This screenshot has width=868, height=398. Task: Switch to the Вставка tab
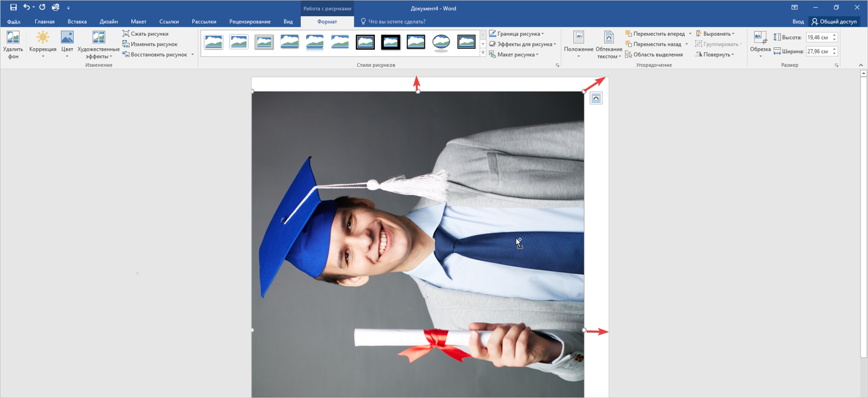click(77, 22)
